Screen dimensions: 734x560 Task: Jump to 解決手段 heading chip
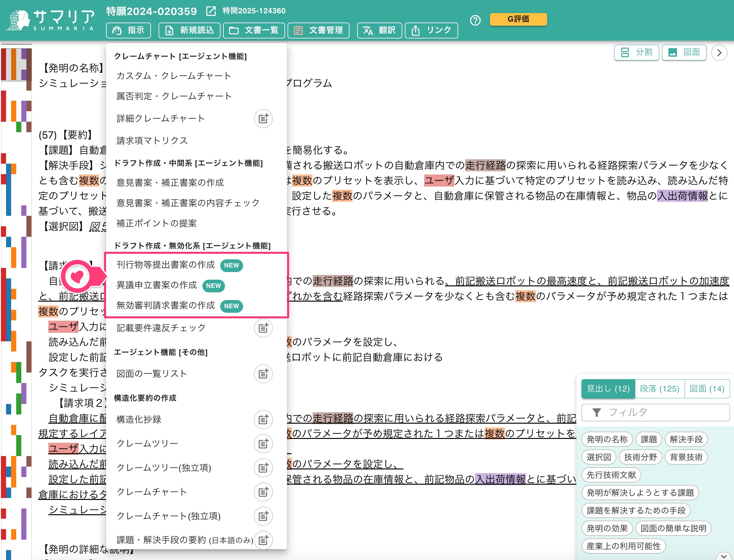[686, 439]
